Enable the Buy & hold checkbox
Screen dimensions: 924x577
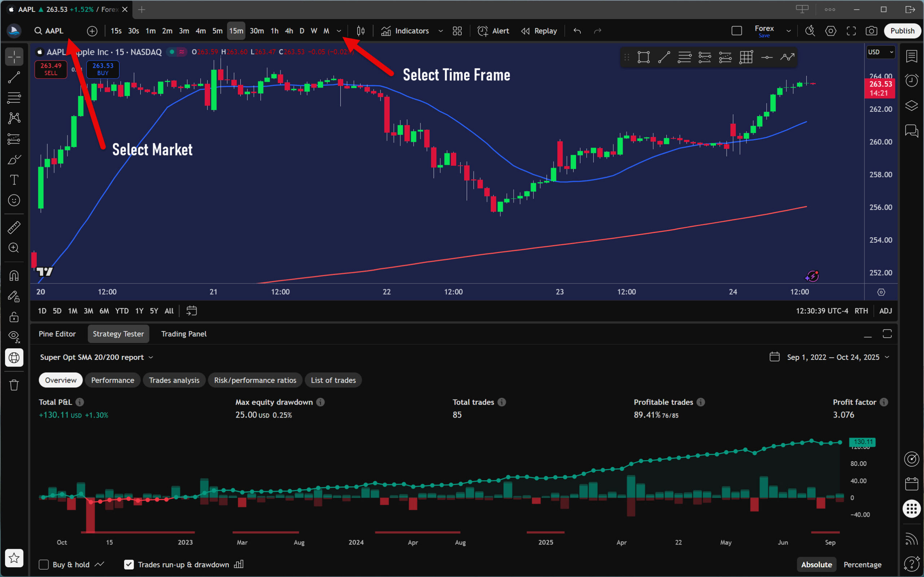pos(44,564)
